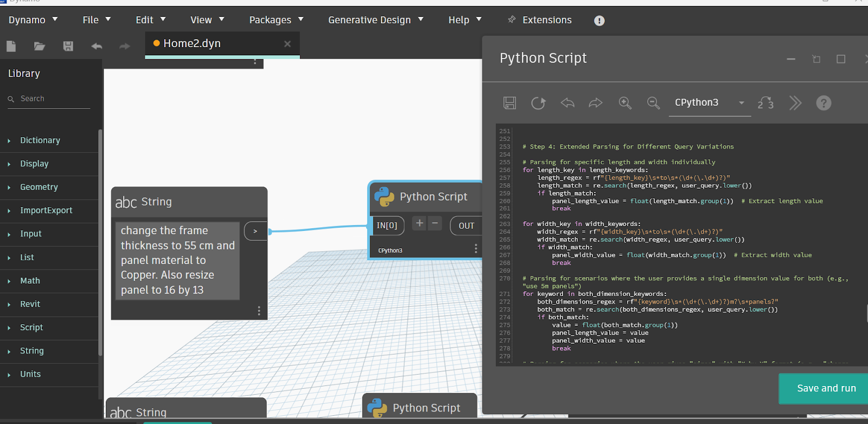Viewport: 868px width, 424px height.
Task: Open a file using the folder icon
Action: 39,46
